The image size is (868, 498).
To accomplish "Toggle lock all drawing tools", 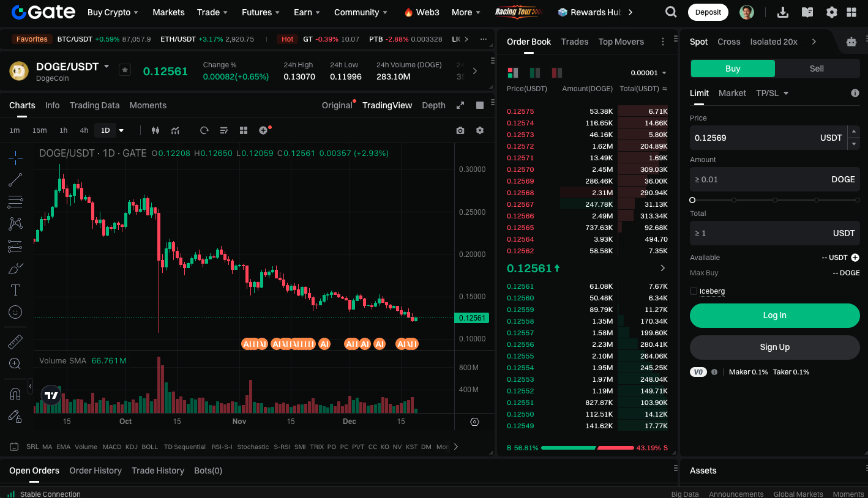I will click(x=15, y=416).
